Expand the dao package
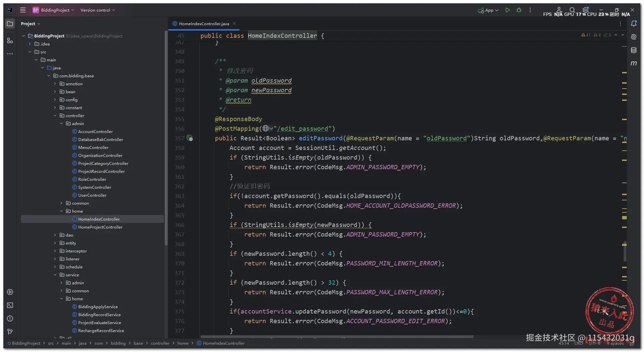644x352 pixels. (55, 235)
